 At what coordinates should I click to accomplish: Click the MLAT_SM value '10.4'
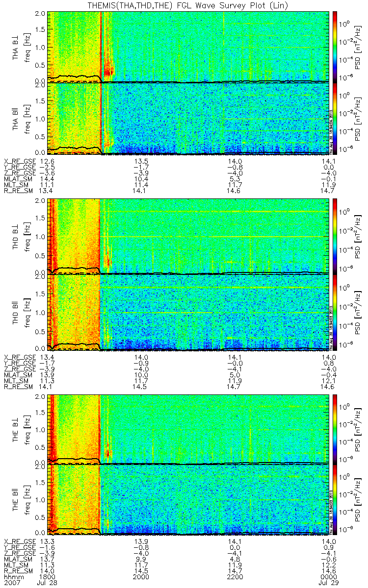(140, 180)
